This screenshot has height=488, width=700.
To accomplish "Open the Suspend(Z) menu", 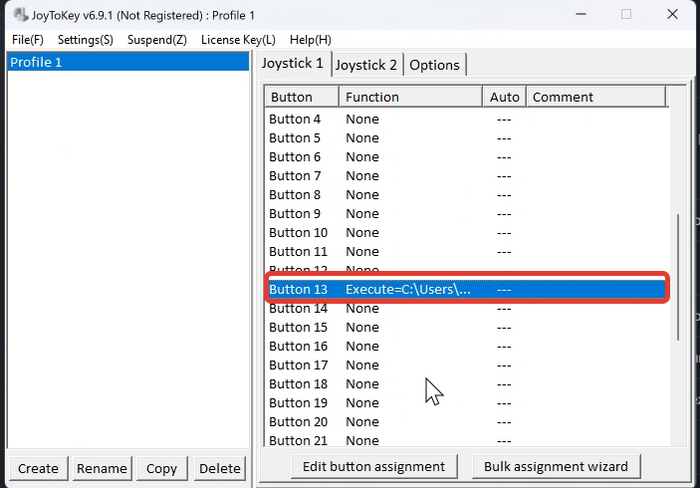I will (157, 39).
